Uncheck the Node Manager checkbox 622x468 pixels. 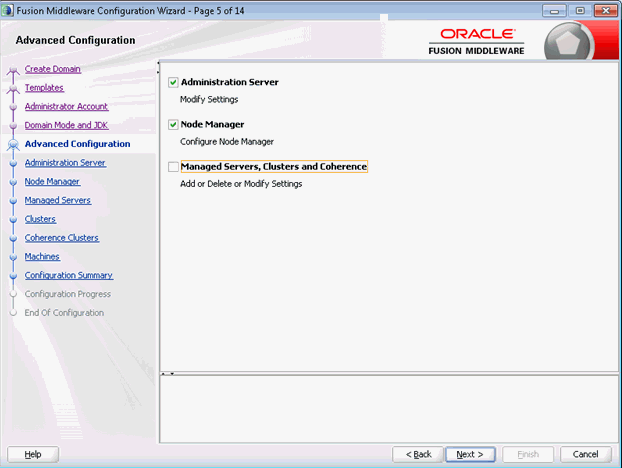(173, 125)
